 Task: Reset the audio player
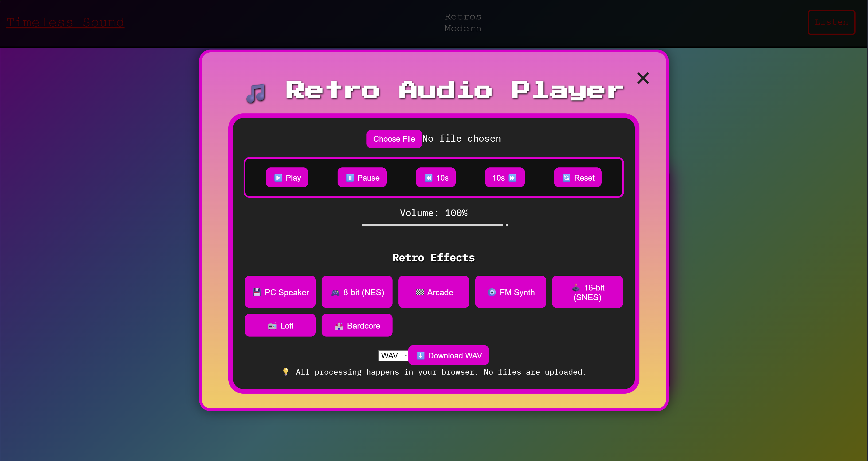(x=578, y=178)
